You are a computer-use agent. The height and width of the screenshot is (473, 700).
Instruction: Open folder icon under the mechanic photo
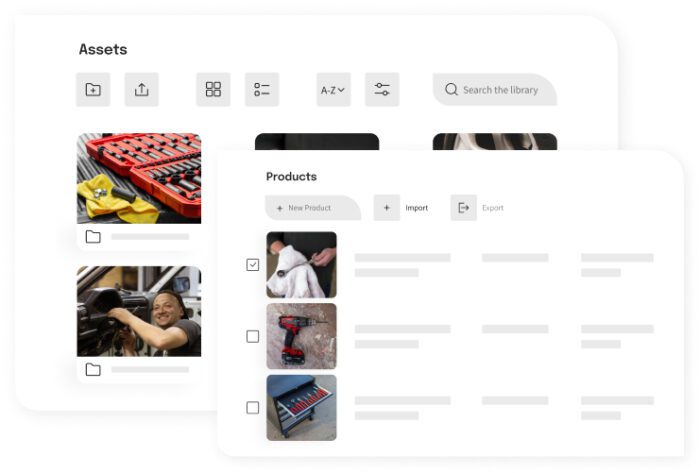tap(93, 369)
